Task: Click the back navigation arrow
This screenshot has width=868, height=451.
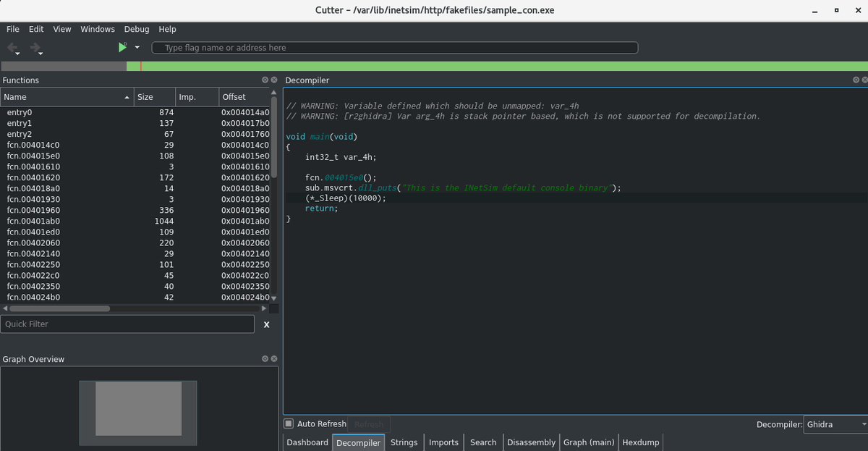Action: pos(13,48)
